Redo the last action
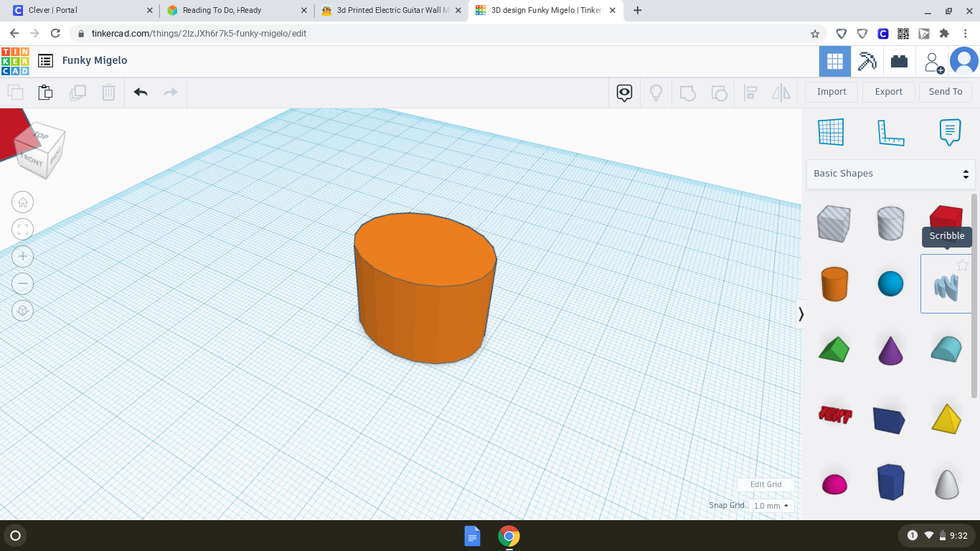Viewport: 980px width, 551px height. point(171,93)
